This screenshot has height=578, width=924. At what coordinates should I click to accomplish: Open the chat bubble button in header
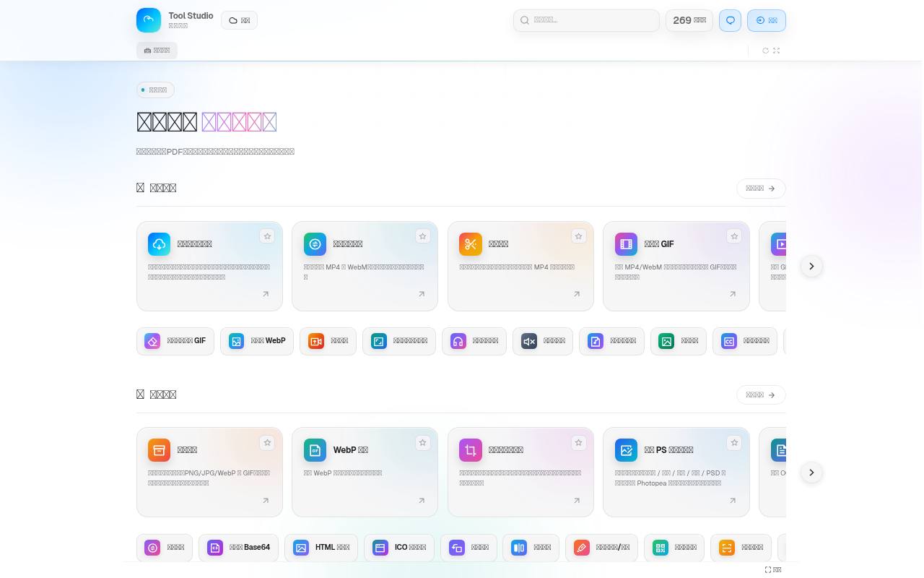[x=730, y=20]
